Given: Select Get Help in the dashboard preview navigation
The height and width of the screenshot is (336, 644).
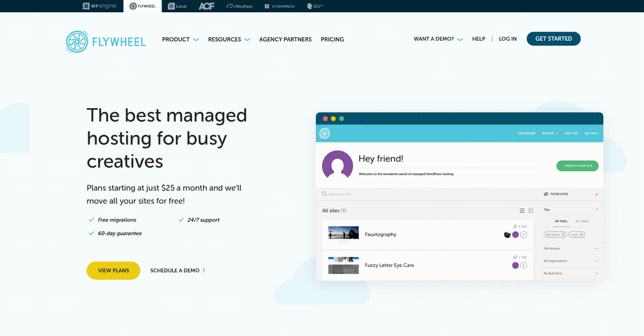Looking at the screenshot, I should click(591, 133).
